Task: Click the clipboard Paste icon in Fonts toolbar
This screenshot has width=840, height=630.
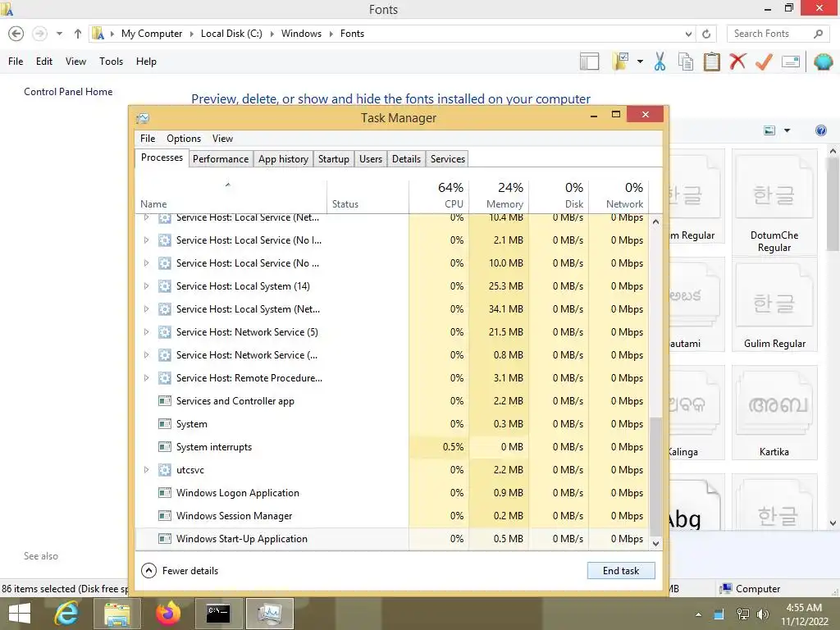Action: (711, 62)
